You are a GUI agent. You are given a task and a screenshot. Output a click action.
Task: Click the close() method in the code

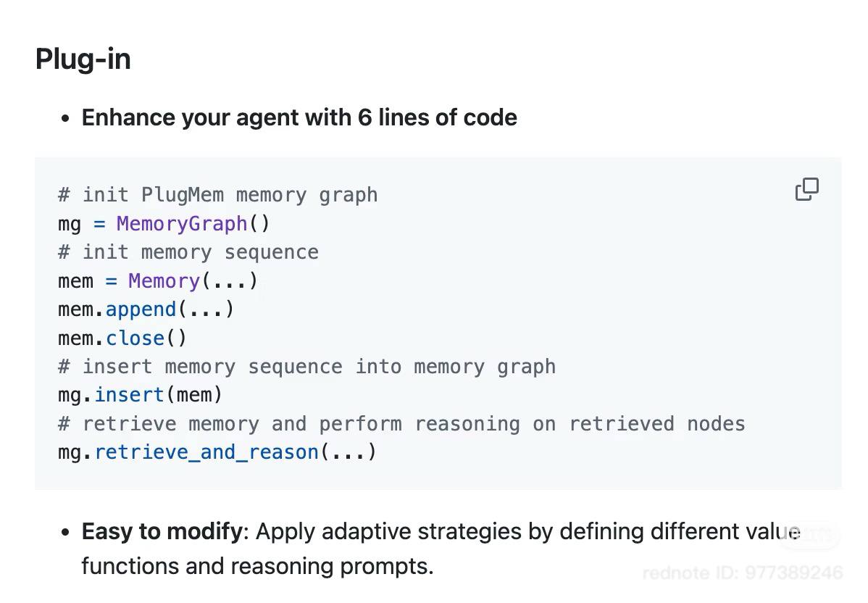[x=134, y=338]
